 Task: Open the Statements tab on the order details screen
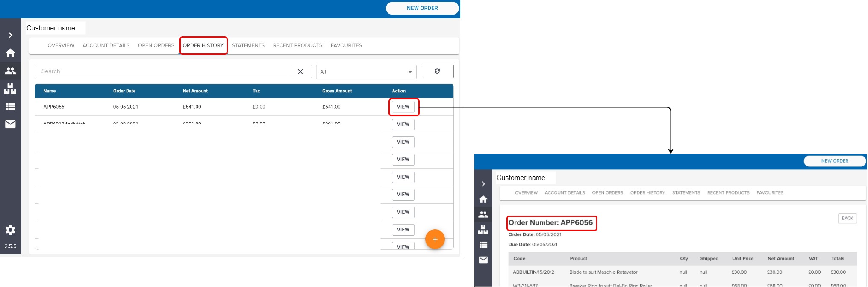coord(686,193)
